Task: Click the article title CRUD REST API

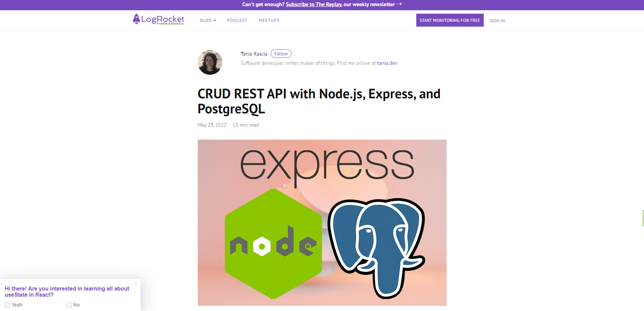Action: pyautogui.click(x=319, y=101)
